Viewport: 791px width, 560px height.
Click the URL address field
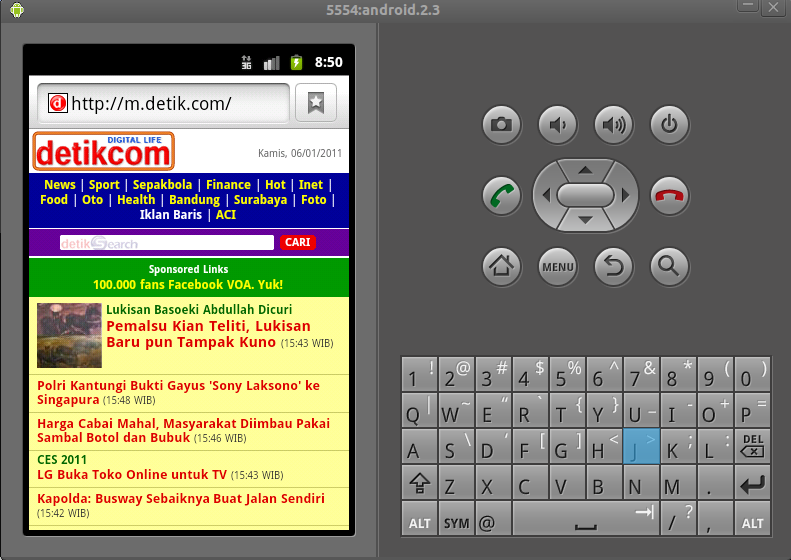163,103
